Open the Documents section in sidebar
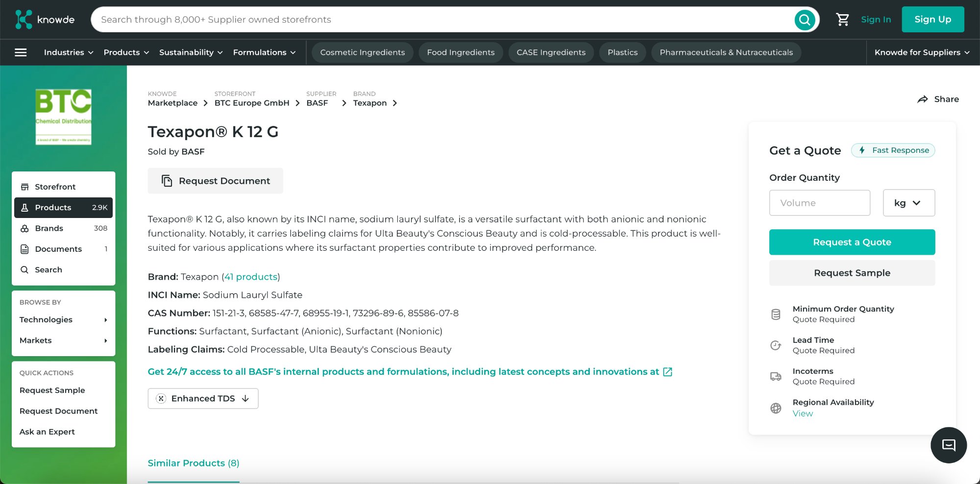This screenshot has width=980, height=484. (x=58, y=249)
